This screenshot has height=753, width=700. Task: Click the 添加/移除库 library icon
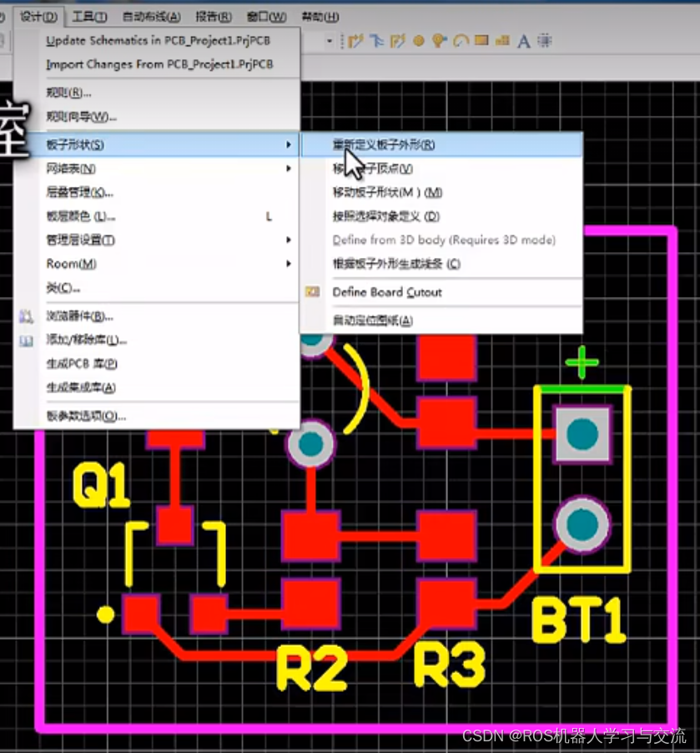point(26,340)
